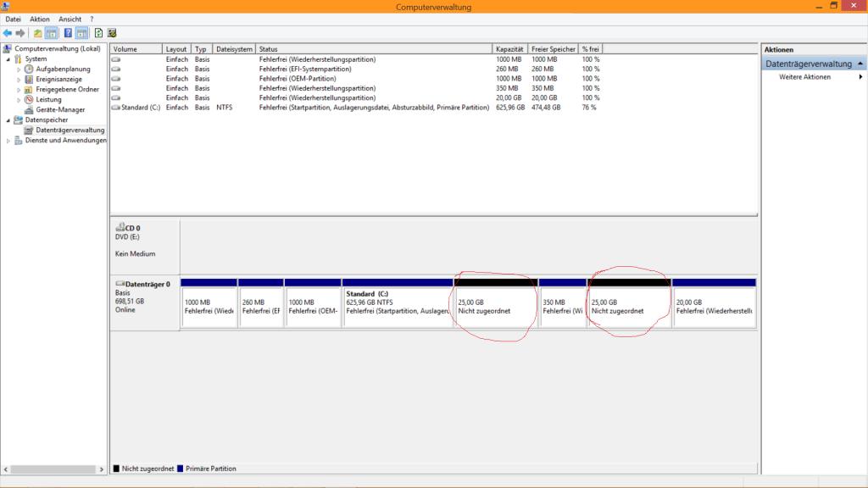Sort list by Kapazität column header
This screenshot has width=868, height=488.
click(509, 49)
